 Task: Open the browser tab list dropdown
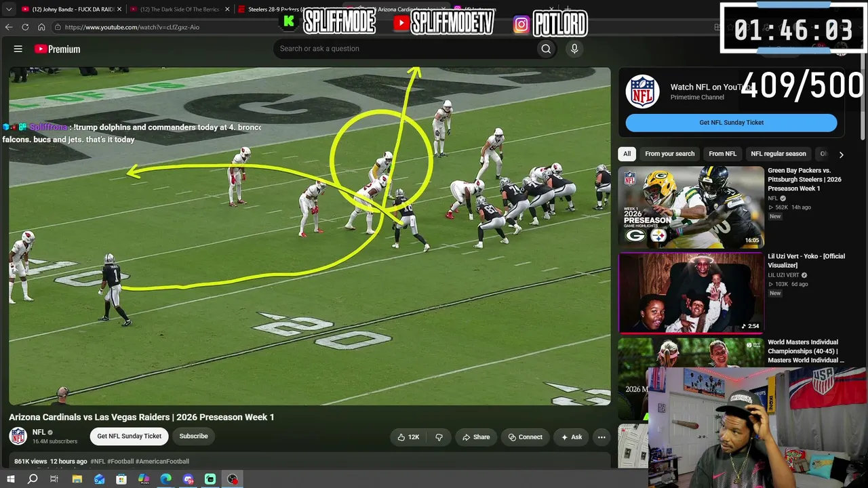pos(9,9)
